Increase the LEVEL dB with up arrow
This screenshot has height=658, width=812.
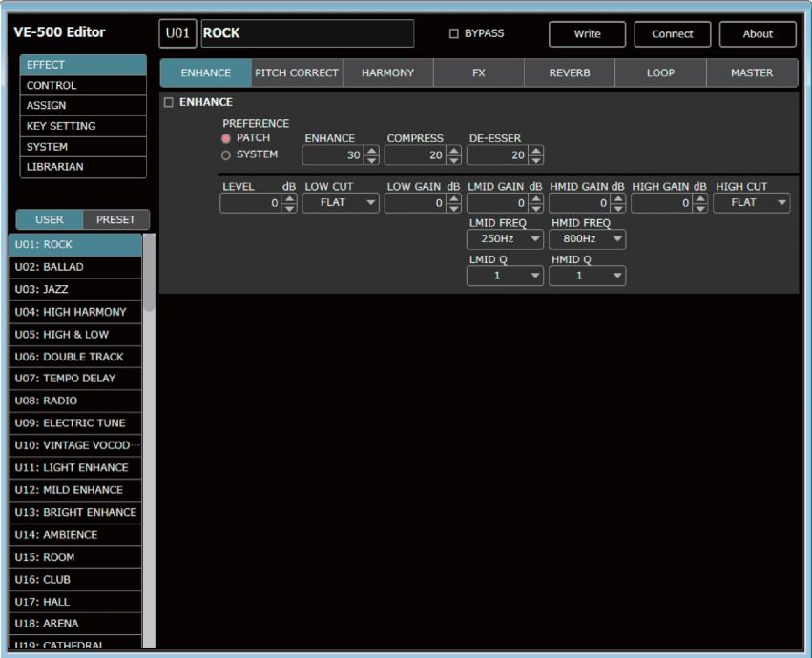coord(289,198)
